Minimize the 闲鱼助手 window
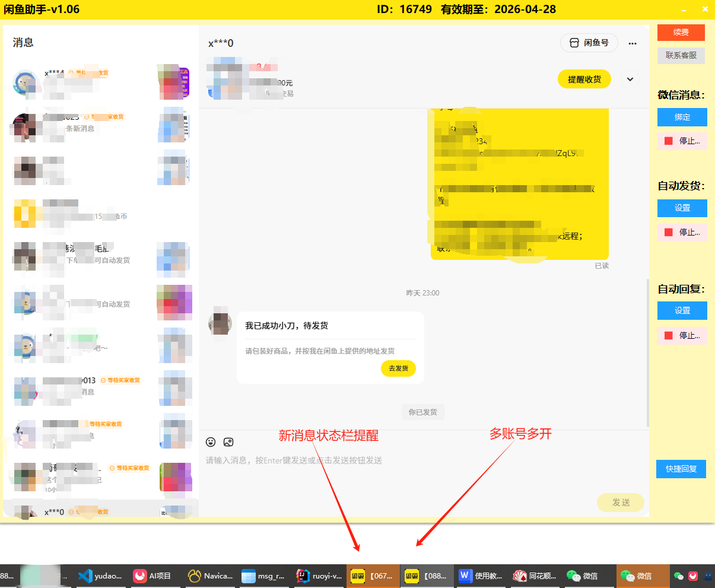 tap(684, 9)
